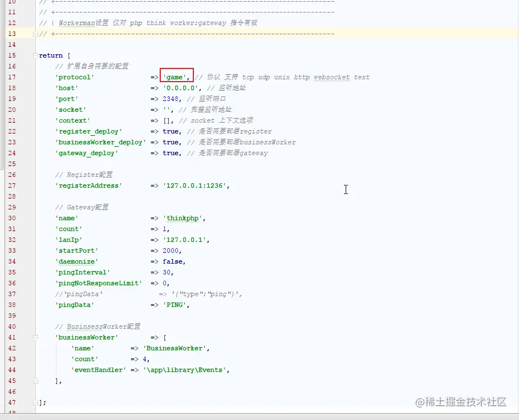Image resolution: width=519 pixels, height=420 pixels.
Task: Click port number 2348
Action: tap(171, 99)
